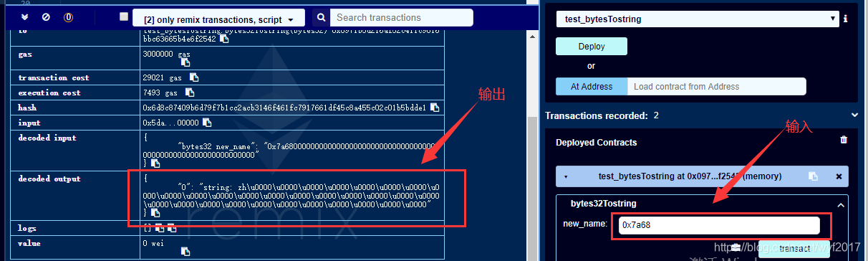Select the 'decoded input' row label

[47, 138]
